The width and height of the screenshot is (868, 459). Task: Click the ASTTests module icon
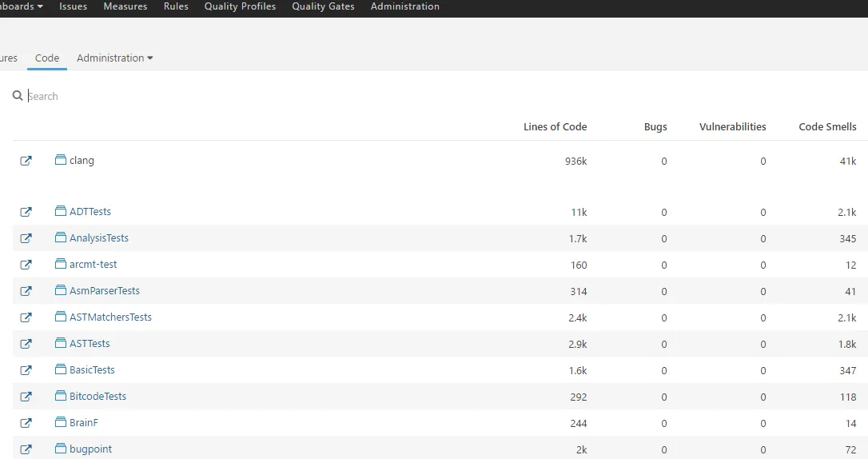coord(60,343)
